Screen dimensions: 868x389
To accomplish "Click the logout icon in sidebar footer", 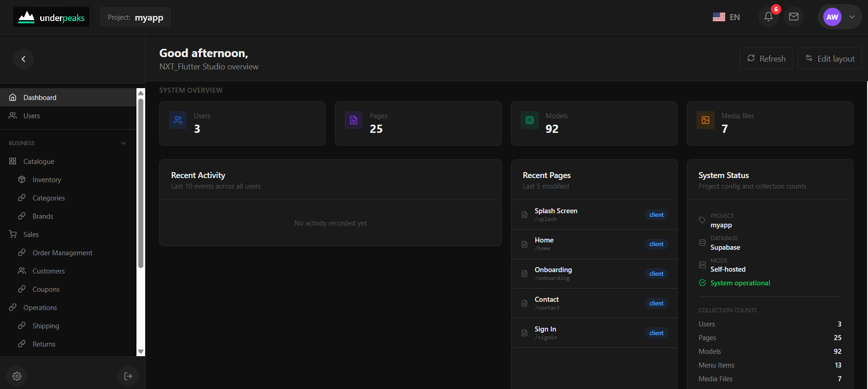I will [x=128, y=376].
